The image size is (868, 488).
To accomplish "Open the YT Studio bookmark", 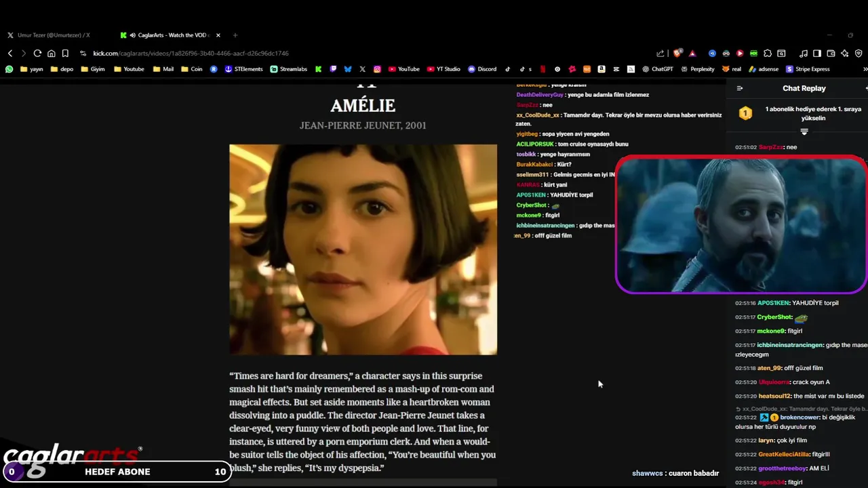I will [443, 69].
